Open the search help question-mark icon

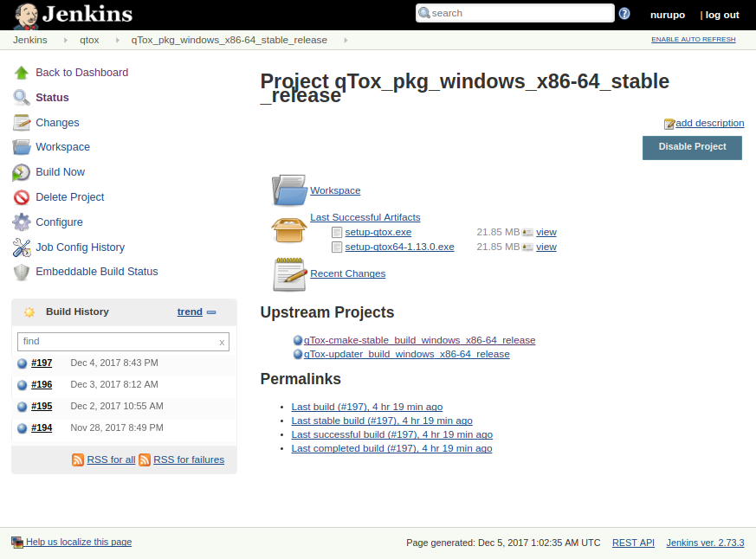click(x=624, y=14)
